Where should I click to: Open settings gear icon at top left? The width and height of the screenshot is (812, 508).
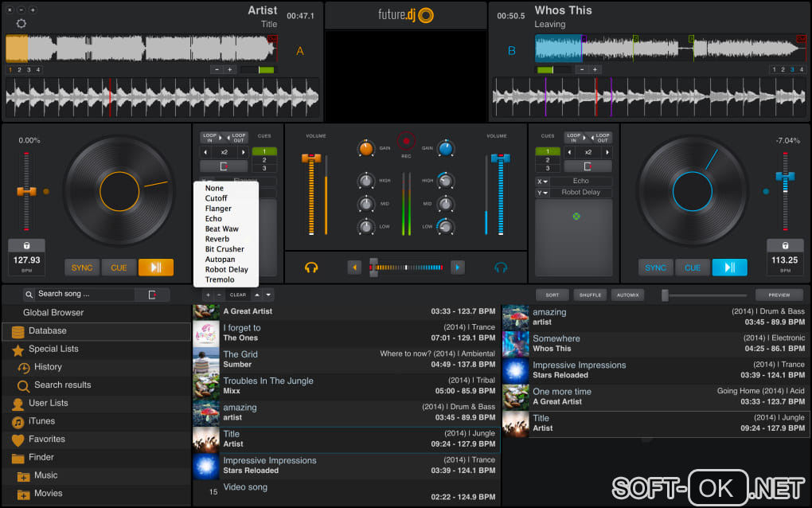click(x=21, y=24)
